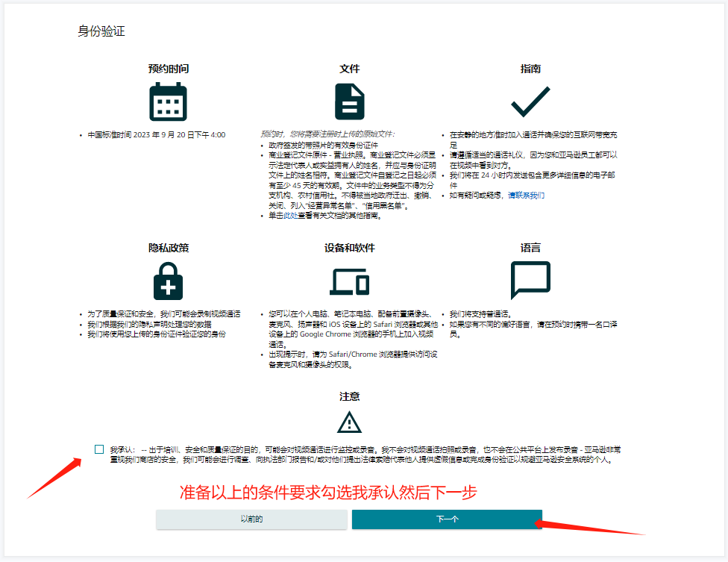Image resolution: width=728 pixels, height=562 pixels.
Task: Open the 此处 link for document guidance
Action: coord(289,216)
